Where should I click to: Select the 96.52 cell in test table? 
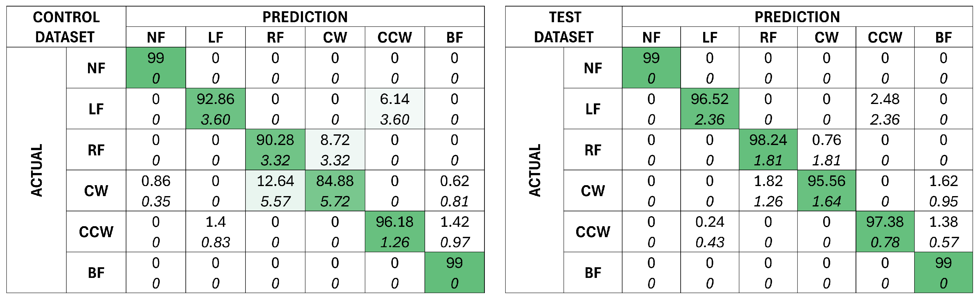pyautogui.click(x=710, y=109)
